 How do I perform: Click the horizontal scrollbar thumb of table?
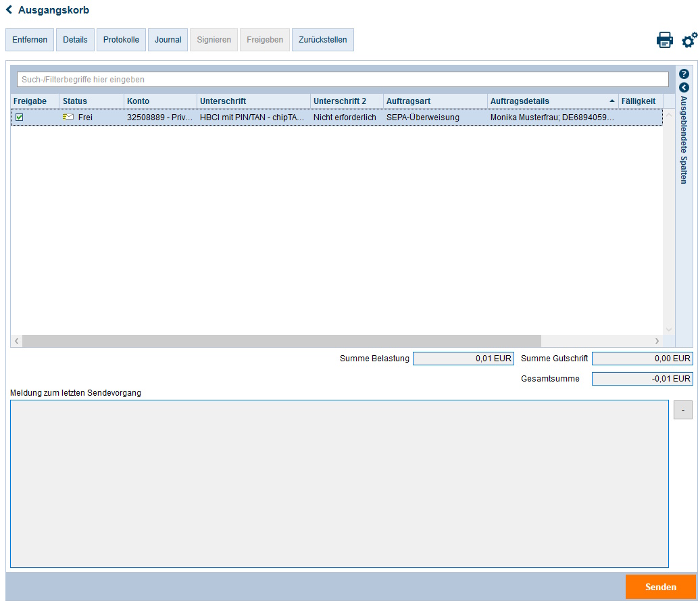[282, 341]
